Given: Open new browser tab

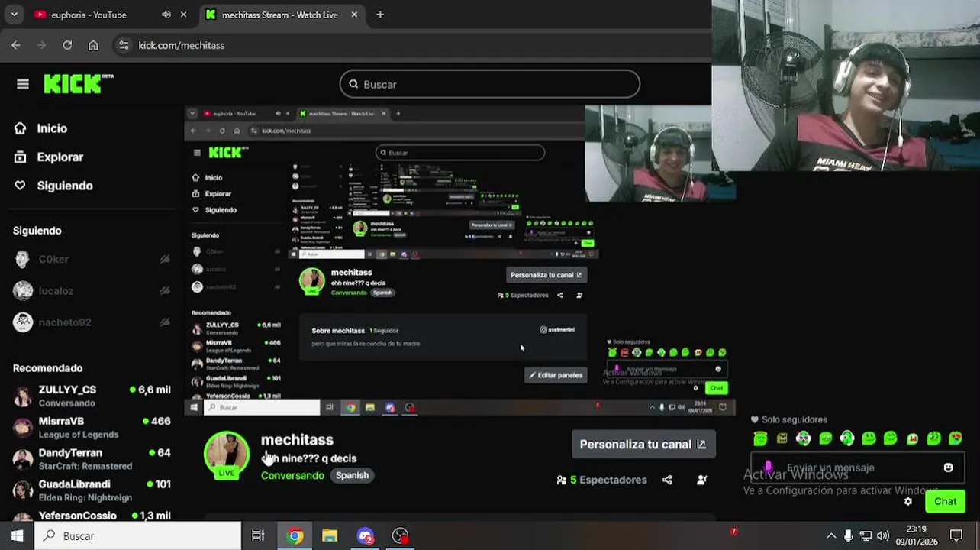Looking at the screenshot, I should coord(380,15).
